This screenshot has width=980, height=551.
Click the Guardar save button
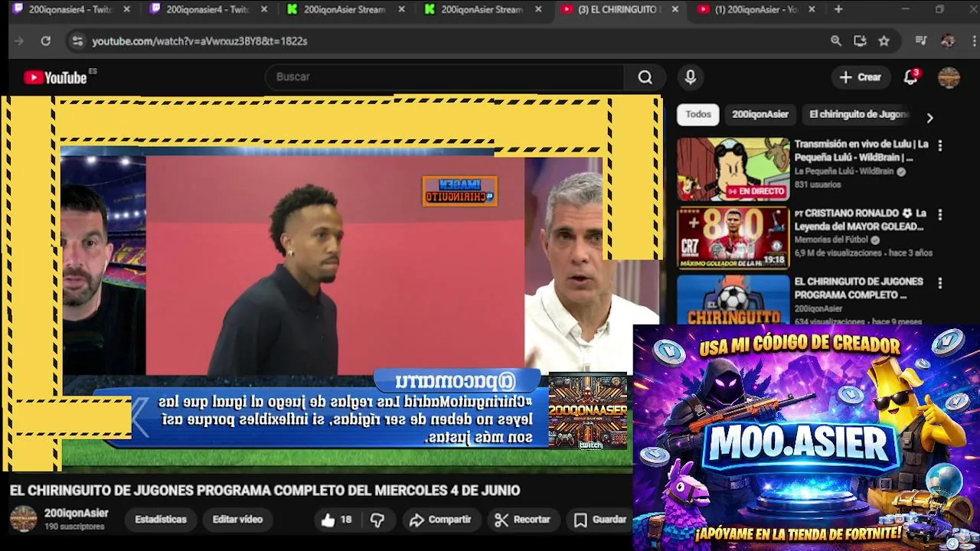600,520
